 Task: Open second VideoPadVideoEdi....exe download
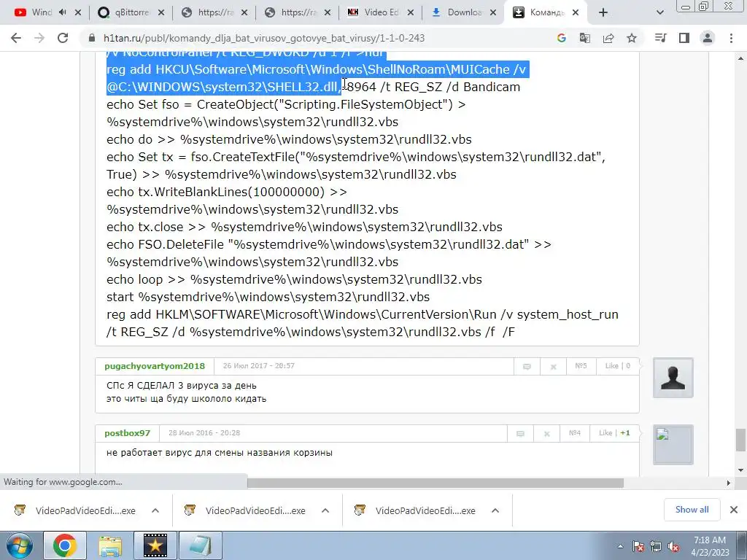pos(247,510)
